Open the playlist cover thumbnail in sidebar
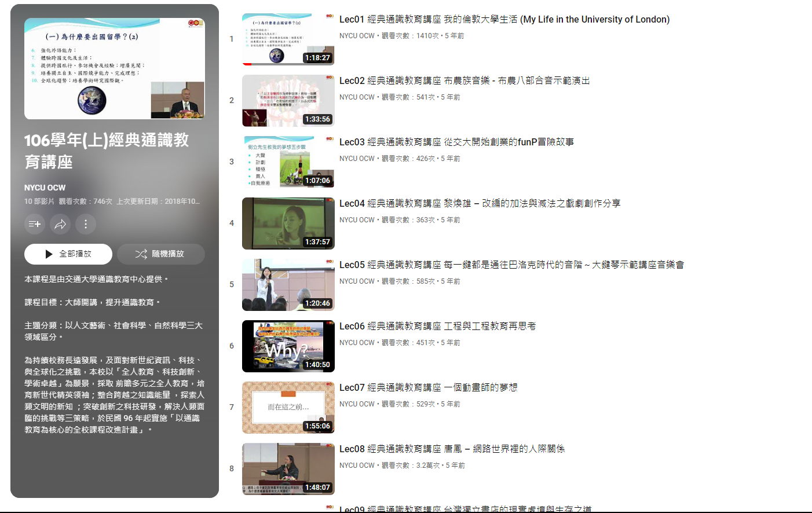Screen dimensions: 812x513 115,68
